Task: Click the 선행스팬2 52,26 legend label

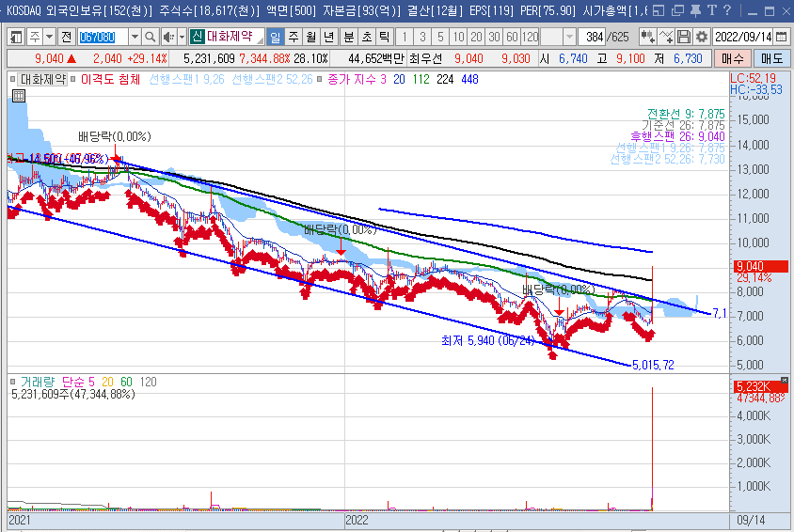Action: (x=272, y=79)
